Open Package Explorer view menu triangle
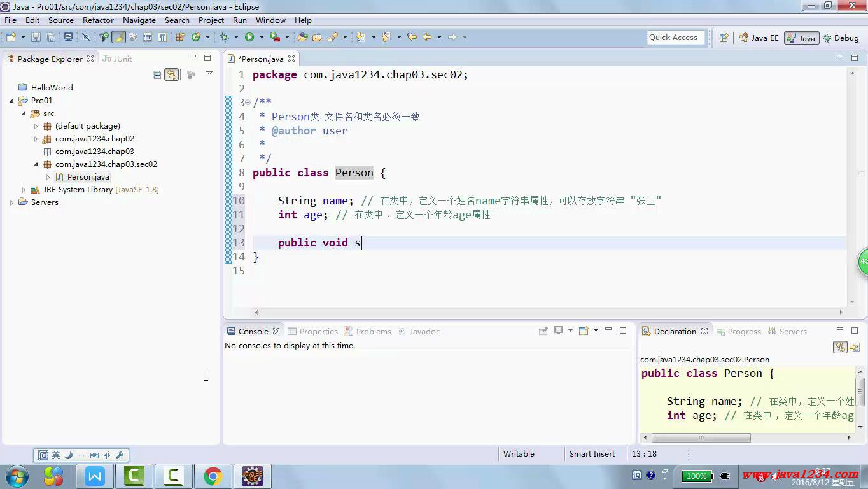Viewport: 868px width, 489px height. click(209, 74)
